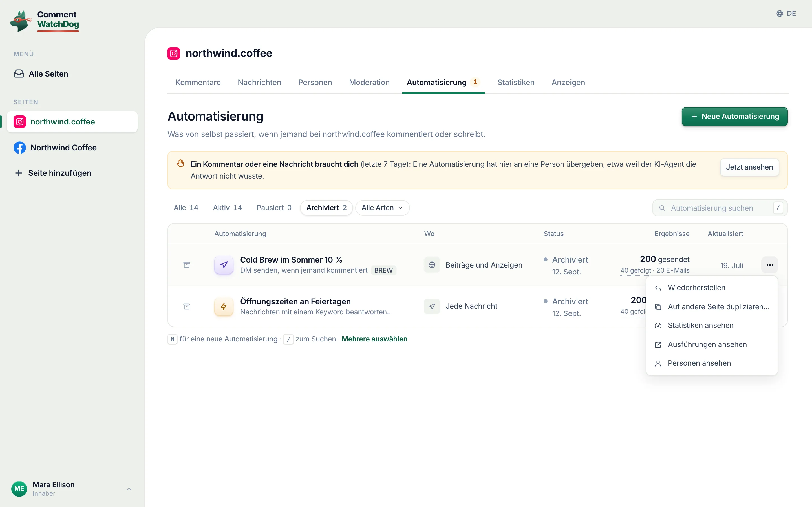Click the Comment WatchDog logo

click(45, 21)
